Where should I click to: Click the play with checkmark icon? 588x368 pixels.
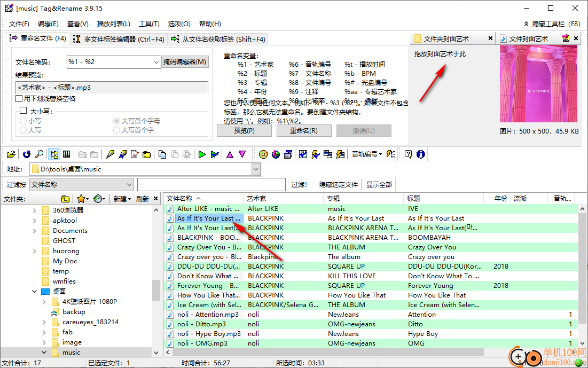pos(215,154)
